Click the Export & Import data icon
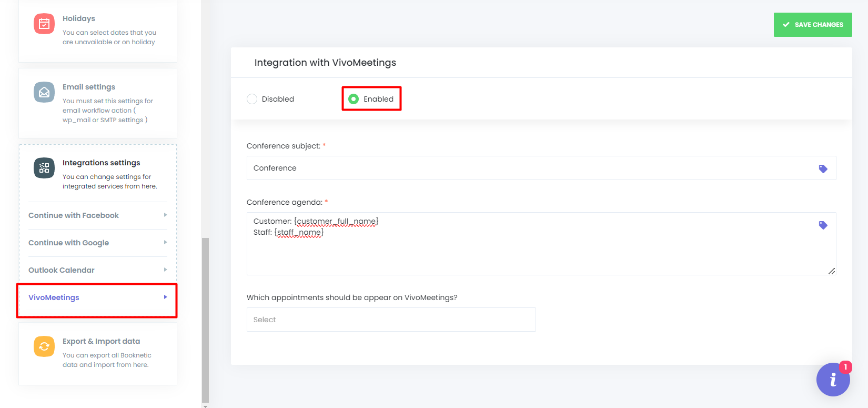 click(44, 346)
